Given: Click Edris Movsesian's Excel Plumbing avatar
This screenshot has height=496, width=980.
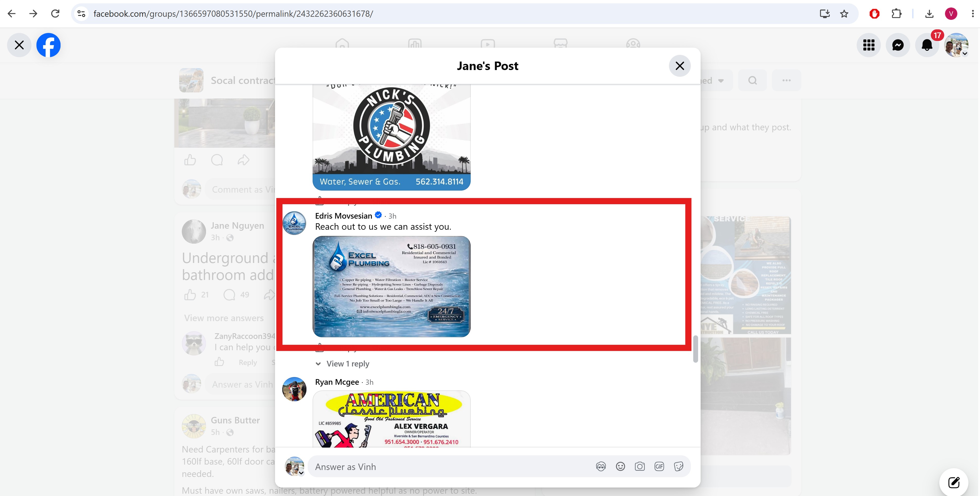Looking at the screenshot, I should (294, 223).
